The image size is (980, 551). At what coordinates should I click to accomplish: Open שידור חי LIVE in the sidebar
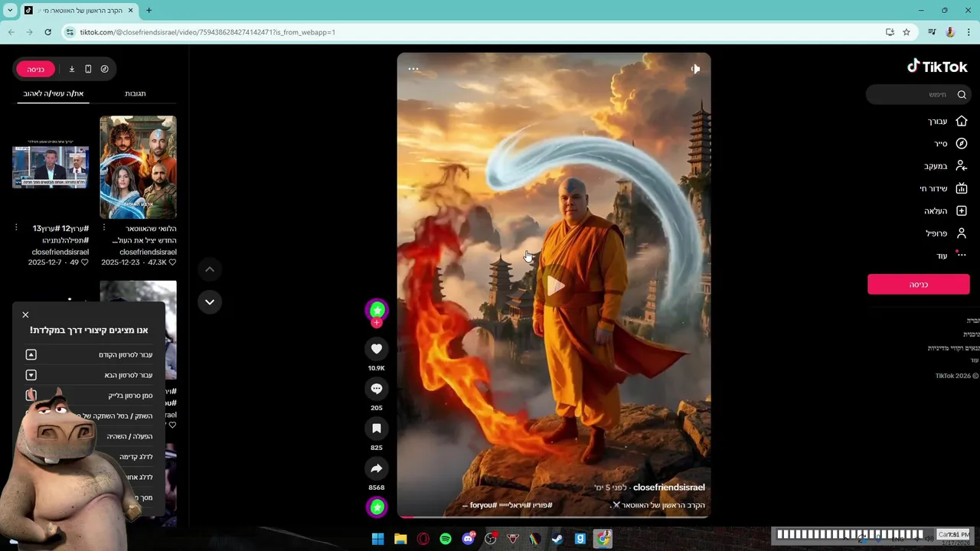pyautogui.click(x=943, y=188)
